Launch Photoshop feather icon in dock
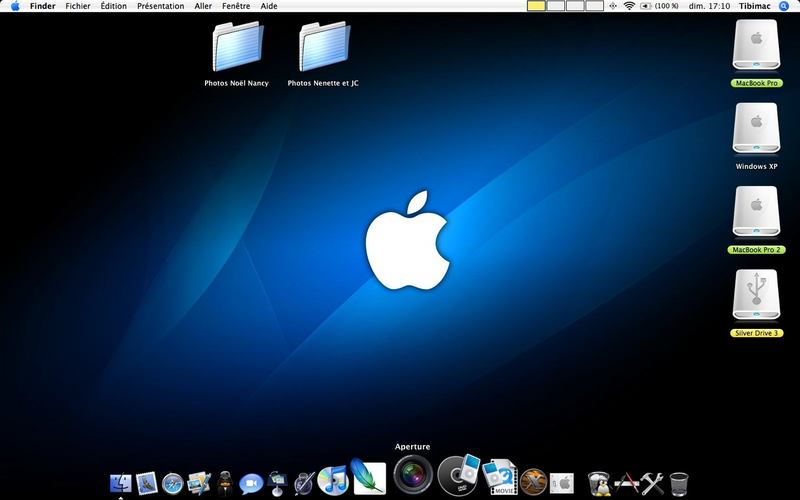The image size is (800, 500). pos(368,477)
